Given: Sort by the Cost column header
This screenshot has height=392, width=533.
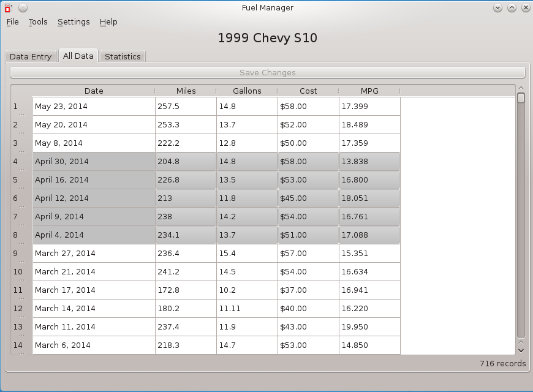Looking at the screenshot, I should pyautogui.click(x=308, y=91).
